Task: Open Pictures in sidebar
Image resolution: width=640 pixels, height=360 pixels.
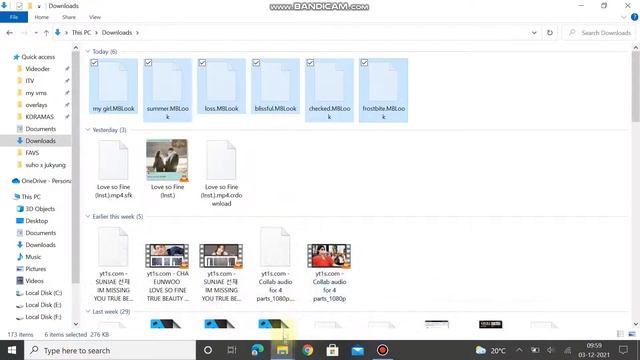Action: click(x=36, y=269)
